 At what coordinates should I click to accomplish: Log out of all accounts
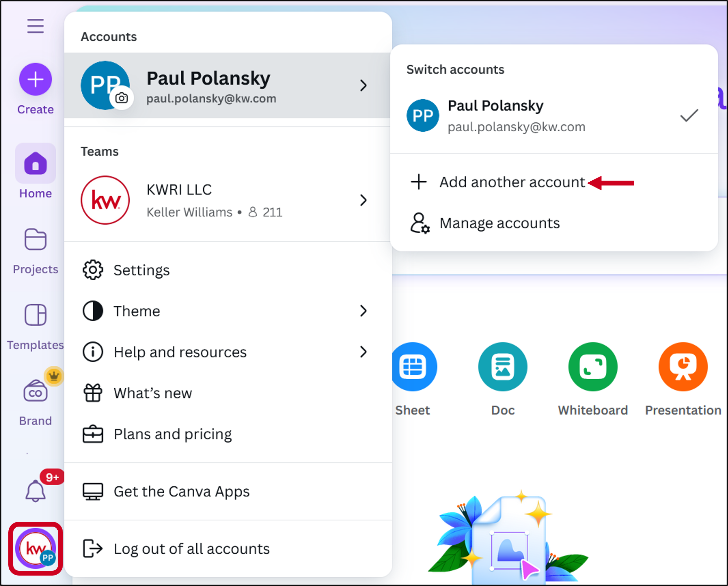coord(191,549)
